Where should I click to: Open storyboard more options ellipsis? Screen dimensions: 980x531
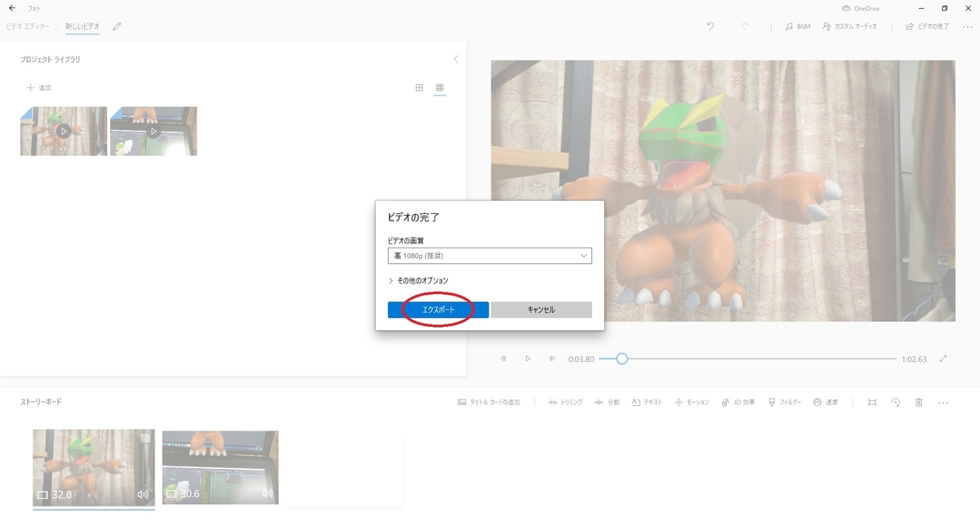943,402
